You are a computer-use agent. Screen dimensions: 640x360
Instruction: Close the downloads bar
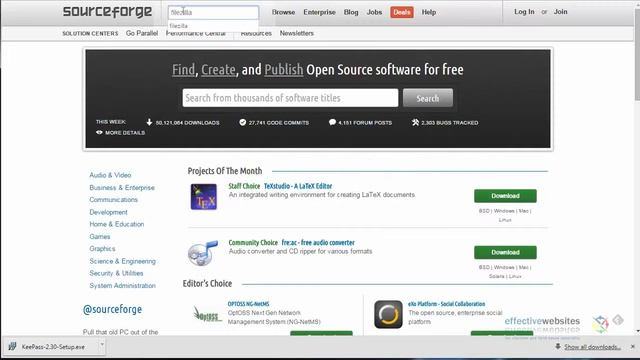[633, 347]
